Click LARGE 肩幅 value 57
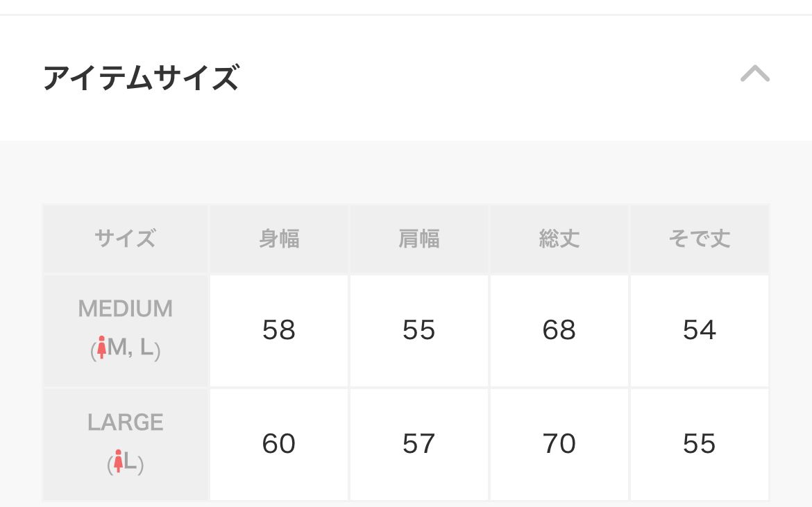The height and width of the screenshot is (507, 812). click(x=419, y=444)
